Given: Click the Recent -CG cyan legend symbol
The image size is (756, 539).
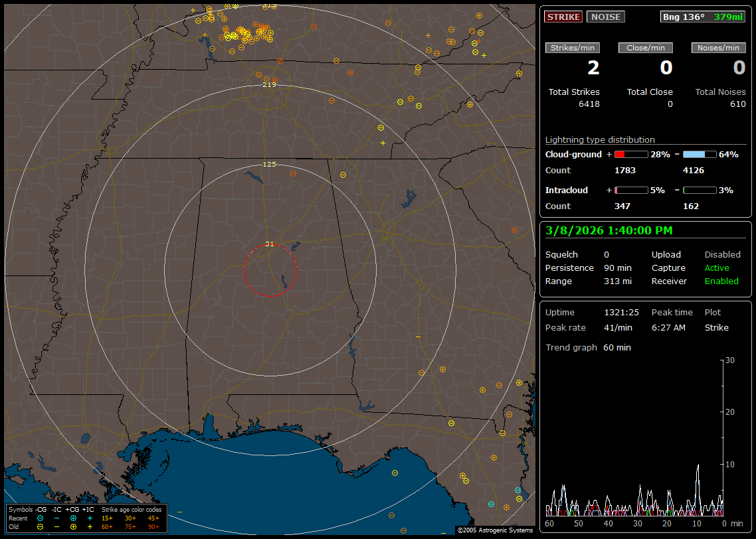Looking at the screenshot, I should pos(40,518).
